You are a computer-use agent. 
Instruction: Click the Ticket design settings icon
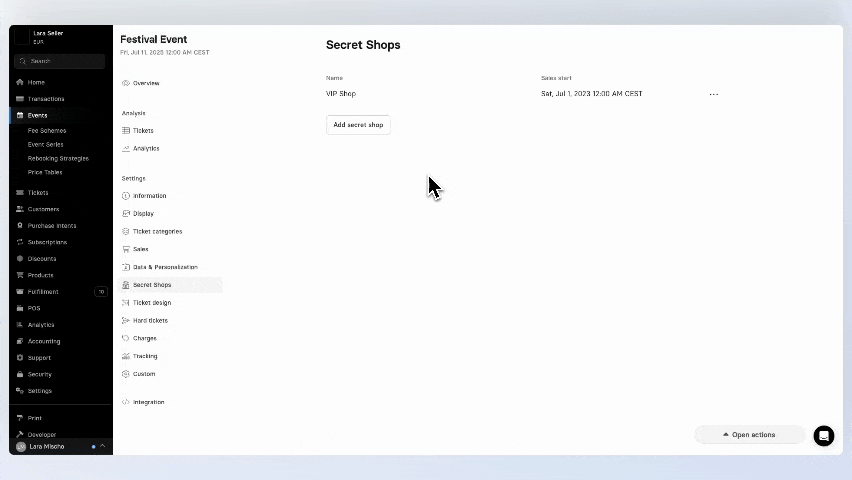pos(126,303)
